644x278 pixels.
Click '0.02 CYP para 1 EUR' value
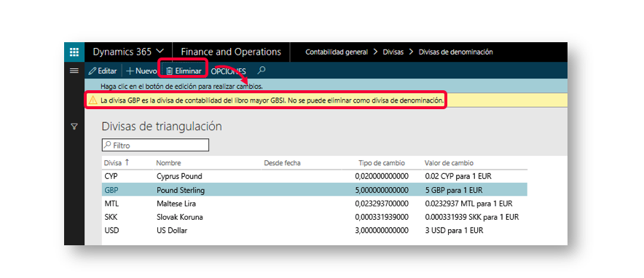(458, 176)
